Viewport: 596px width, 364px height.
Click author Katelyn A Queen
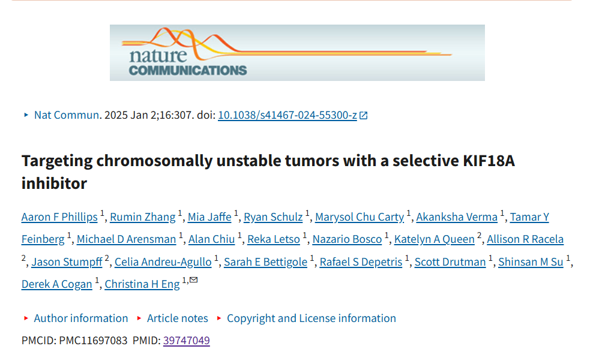pos(434,239)
